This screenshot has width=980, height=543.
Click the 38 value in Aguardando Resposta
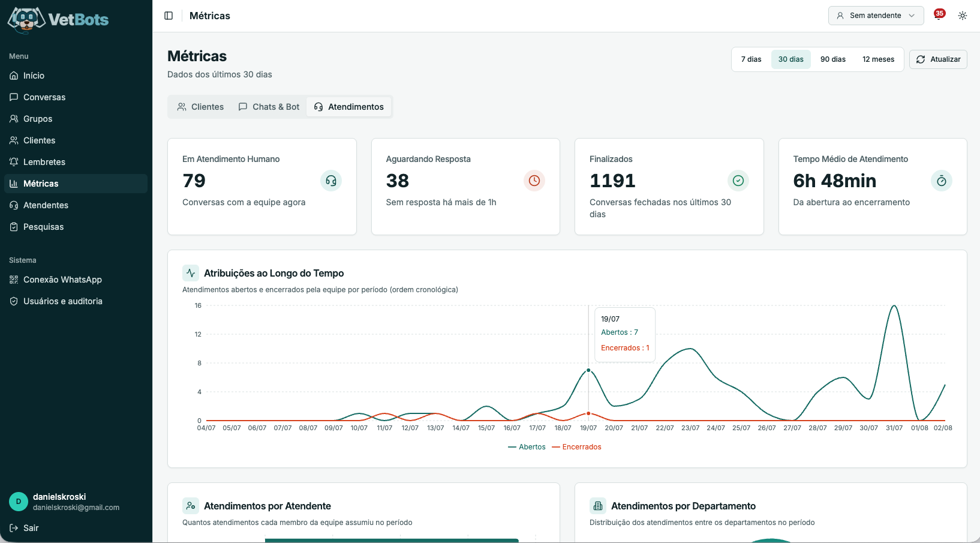click(398, 181)
